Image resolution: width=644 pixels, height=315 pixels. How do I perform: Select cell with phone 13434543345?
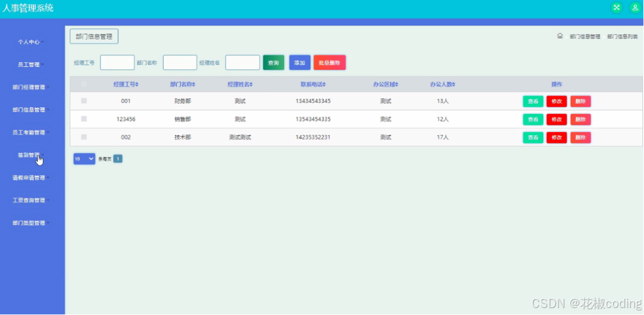click(x=313, y=101)
